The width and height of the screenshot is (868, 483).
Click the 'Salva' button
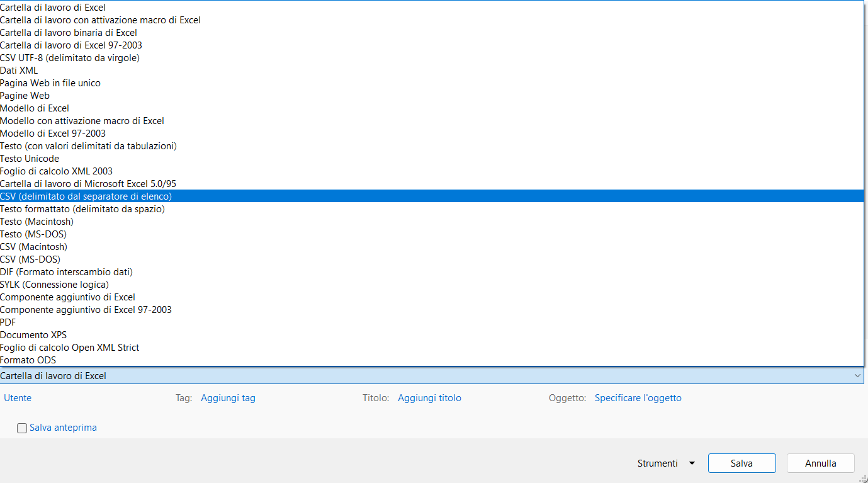[741, 463]
